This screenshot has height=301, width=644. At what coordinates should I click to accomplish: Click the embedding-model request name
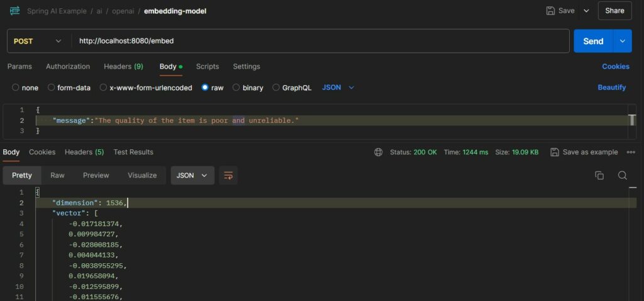175,11
